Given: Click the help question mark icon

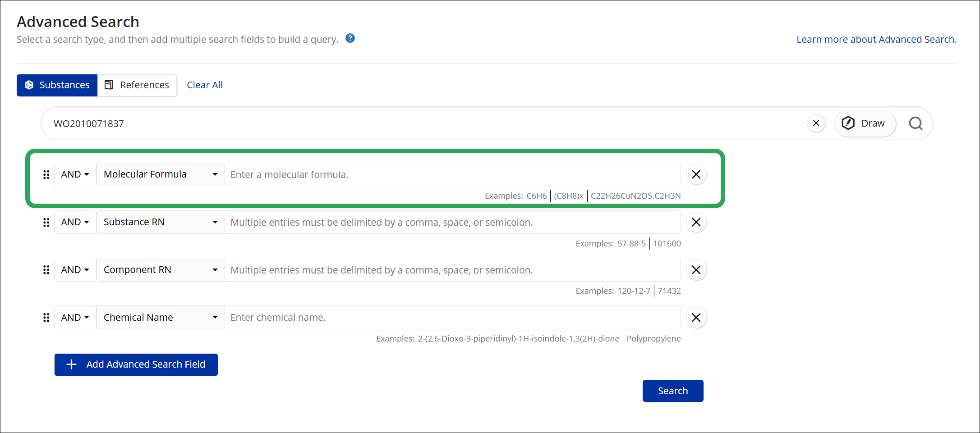Looking at the screenshot, I should click(350, 38).
